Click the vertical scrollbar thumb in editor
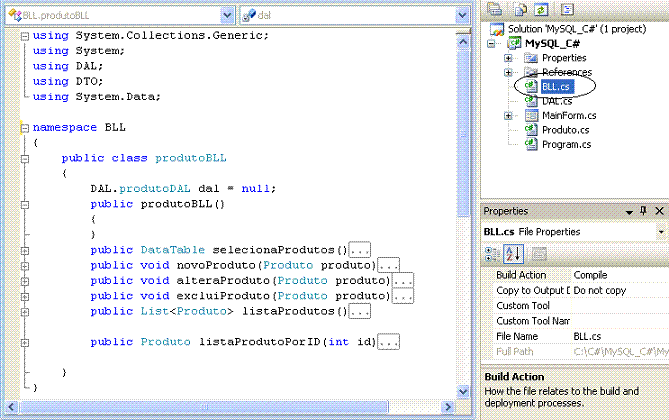The height and width of the screenshot is (420, 669). [x=463, y=133]
